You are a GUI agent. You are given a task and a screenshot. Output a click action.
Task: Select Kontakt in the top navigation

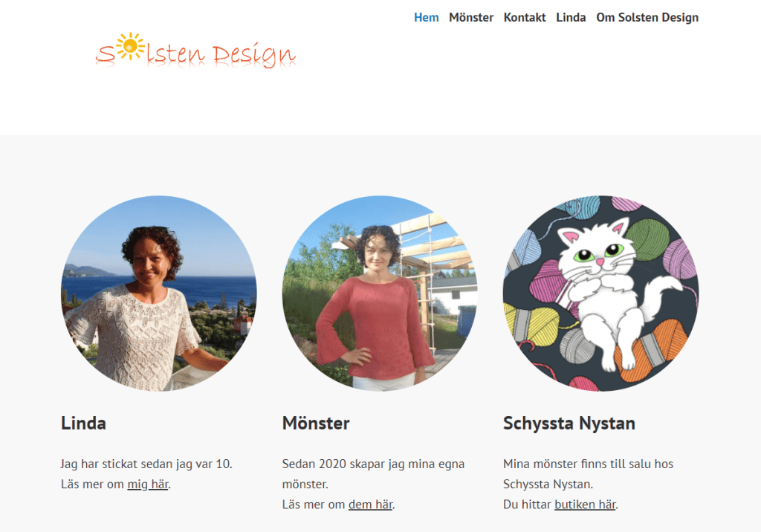click(x=525, y=17)
